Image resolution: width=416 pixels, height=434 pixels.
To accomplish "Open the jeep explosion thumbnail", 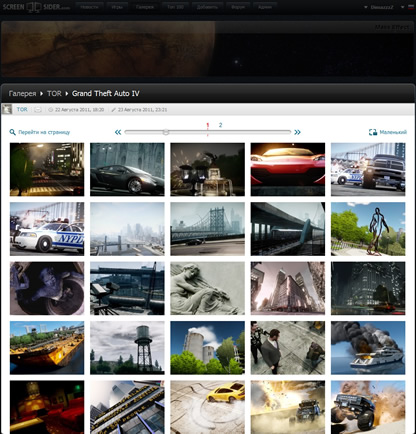I will [x=288, y=407].
